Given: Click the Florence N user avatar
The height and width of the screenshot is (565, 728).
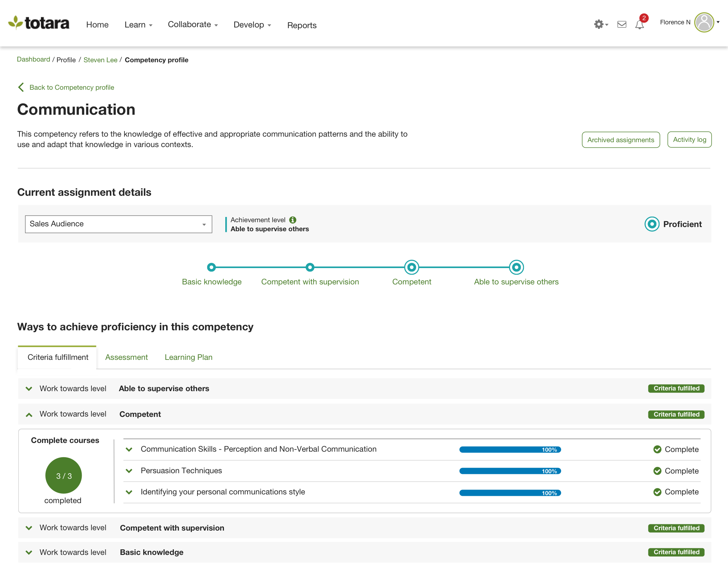Looking at the screenshot, I should tap(704, 23).
